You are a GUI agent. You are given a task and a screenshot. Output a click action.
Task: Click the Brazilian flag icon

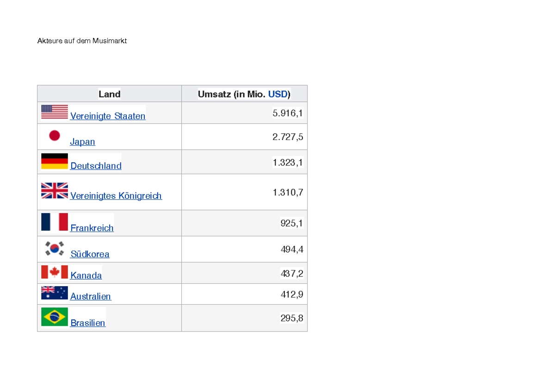55,317
